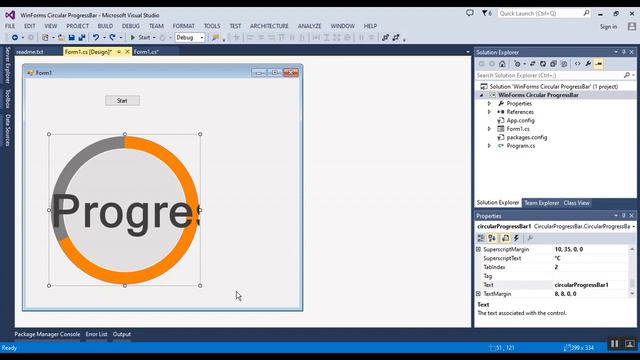Click the Save All toolbar icon
Viewport: 640px width, 360px height.
[x=82, y=38]
